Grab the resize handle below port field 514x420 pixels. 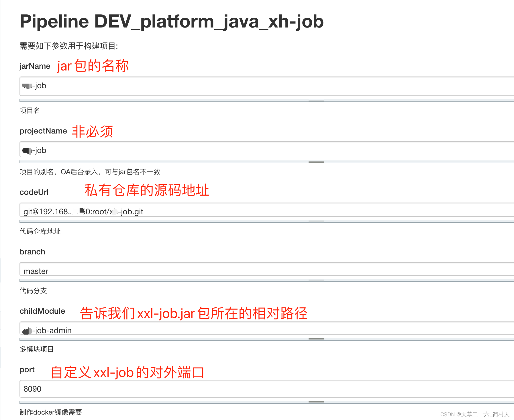click(x=316, y=402)
